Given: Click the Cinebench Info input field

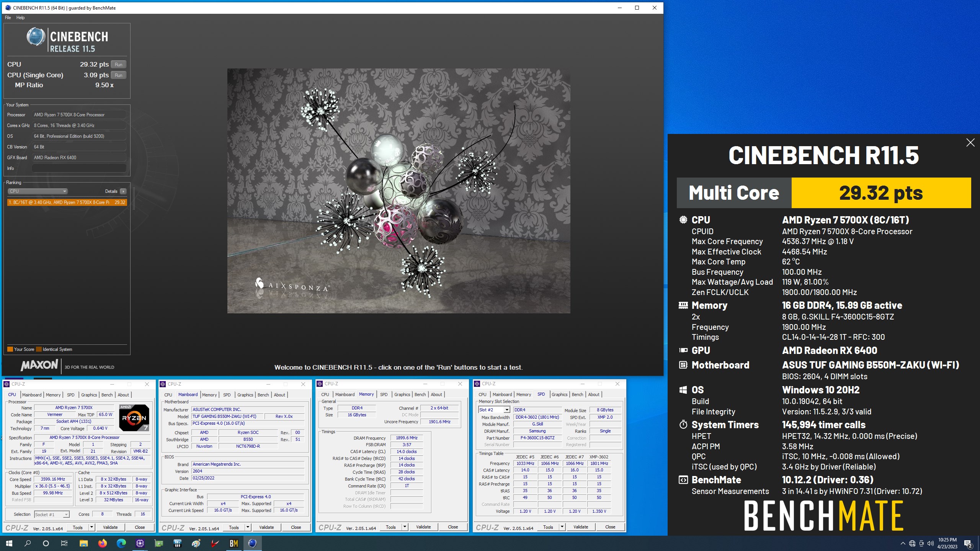Looking at the screenshot, I should pos(79,168).
